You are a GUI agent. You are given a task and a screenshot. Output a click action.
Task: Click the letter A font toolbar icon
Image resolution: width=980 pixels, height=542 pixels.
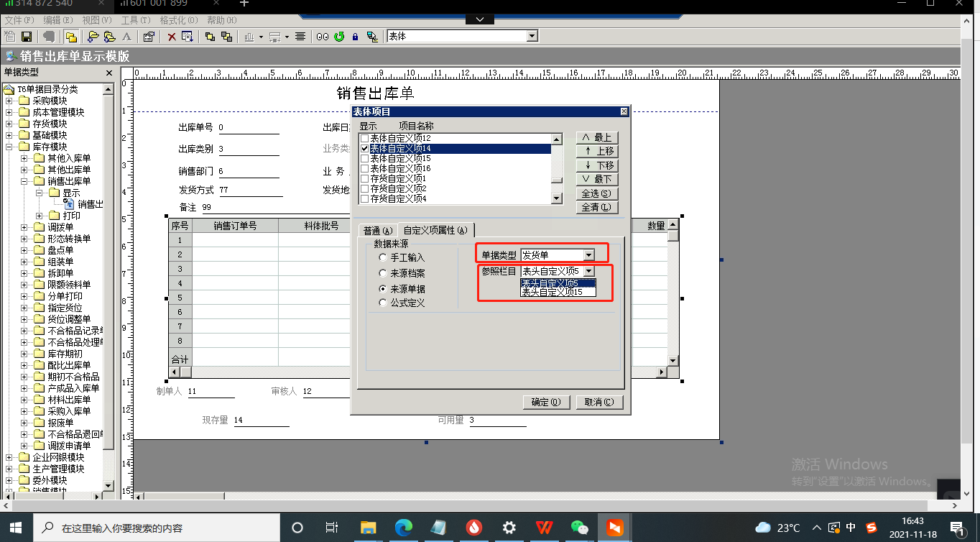[126, 36]
